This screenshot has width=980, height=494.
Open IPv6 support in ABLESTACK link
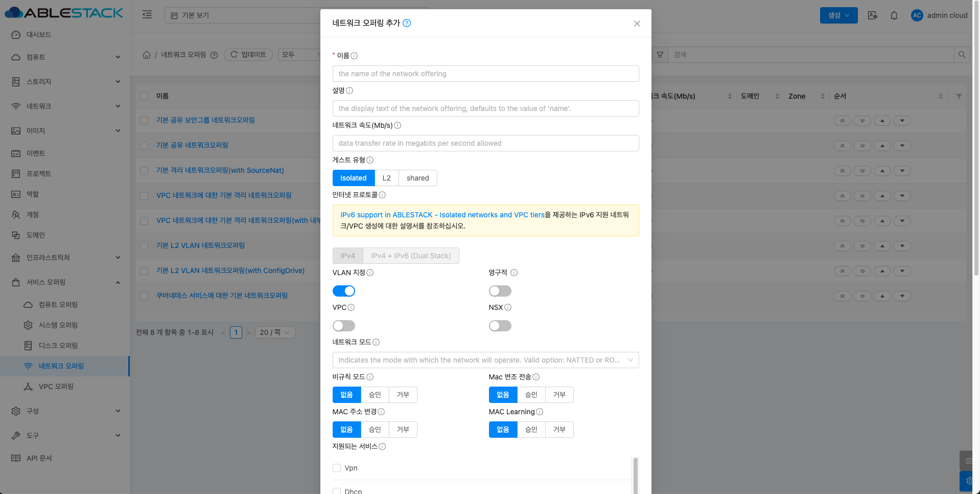pos(442,215)
